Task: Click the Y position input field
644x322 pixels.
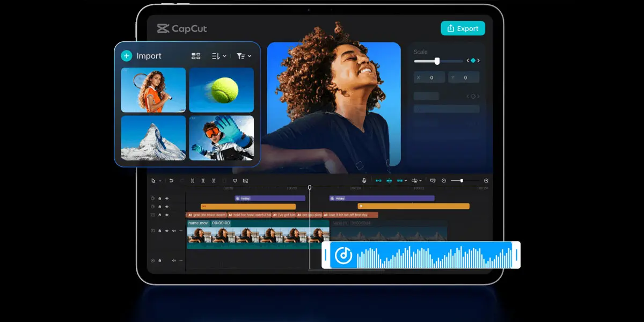Action: point(464,77)
